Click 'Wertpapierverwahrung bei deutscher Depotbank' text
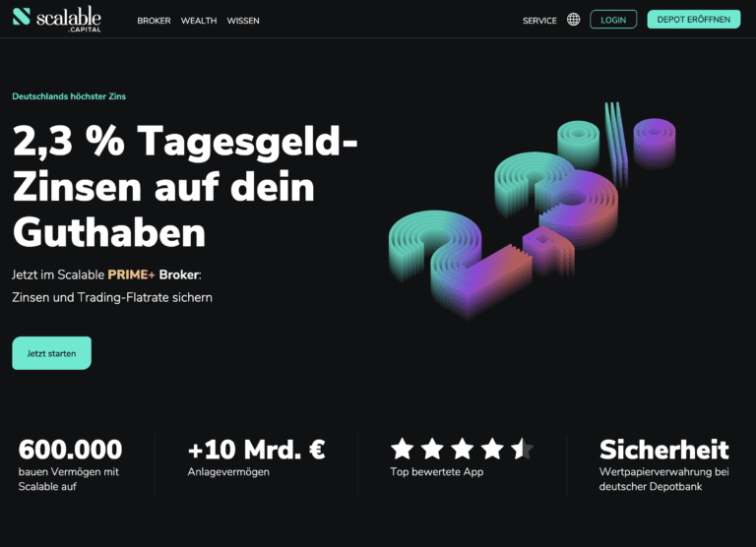 point(663,479)
